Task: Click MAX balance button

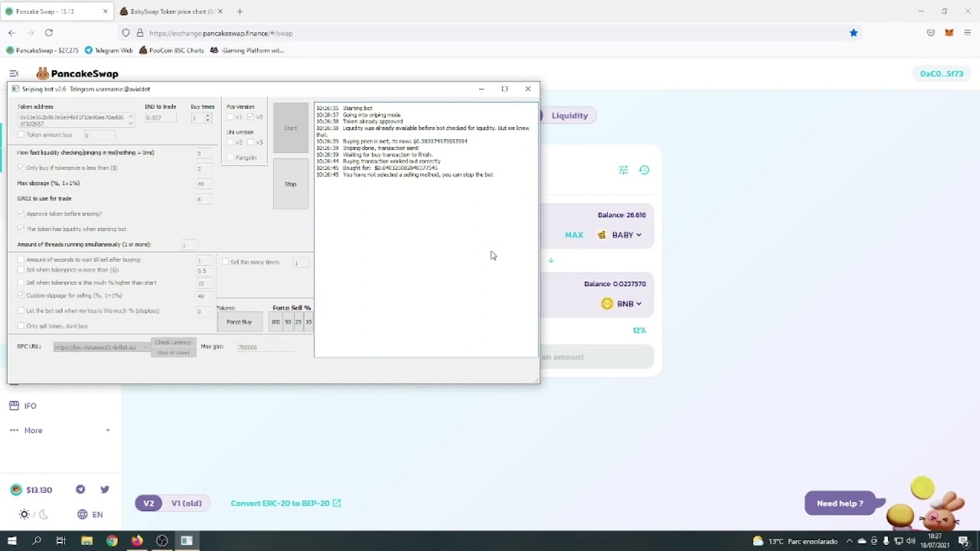Action: (x=574, y=235)
